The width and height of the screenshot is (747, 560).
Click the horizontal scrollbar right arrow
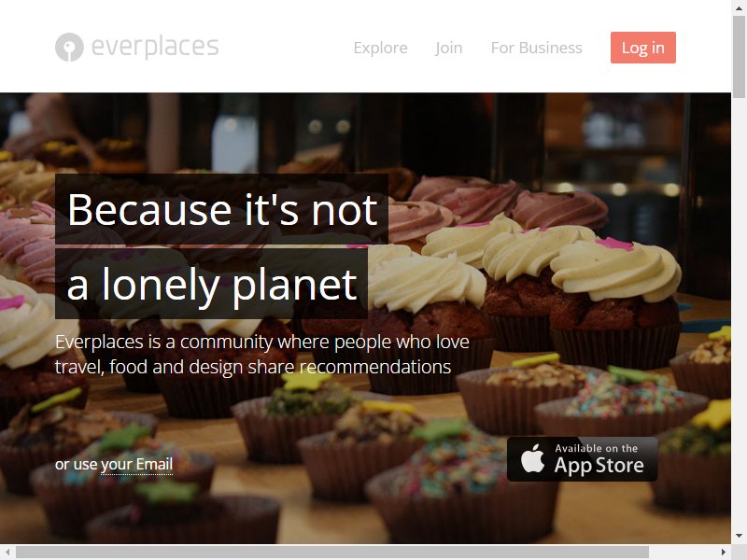point(724,552)
